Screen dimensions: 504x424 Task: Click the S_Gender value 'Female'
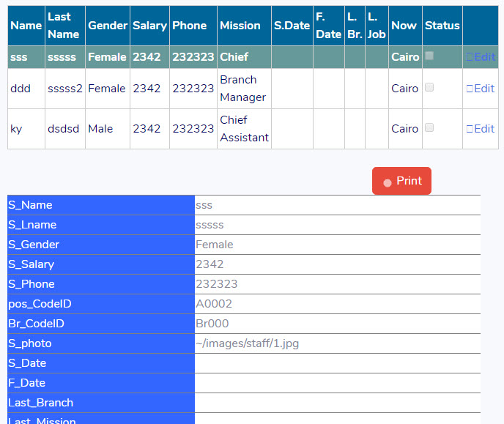215,245
